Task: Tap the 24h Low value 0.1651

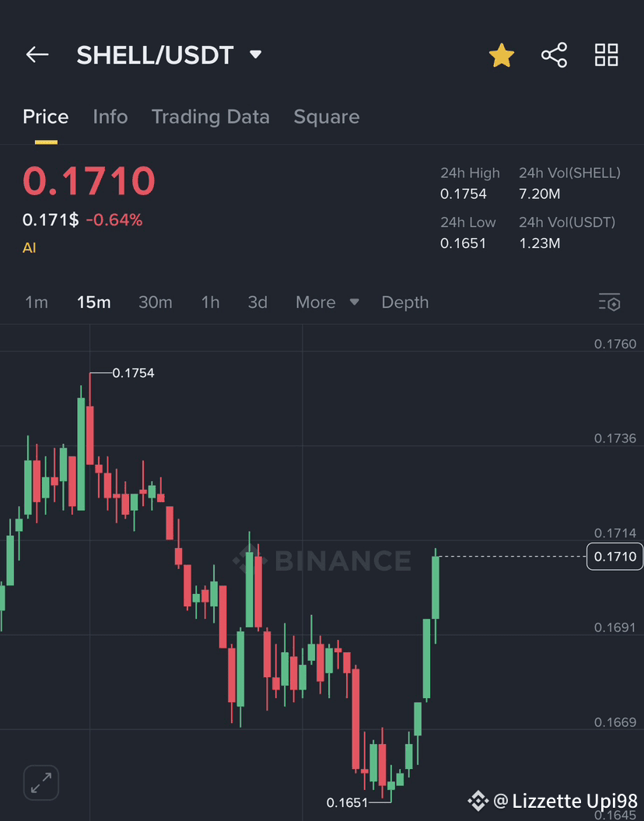Action: (463, 243)
